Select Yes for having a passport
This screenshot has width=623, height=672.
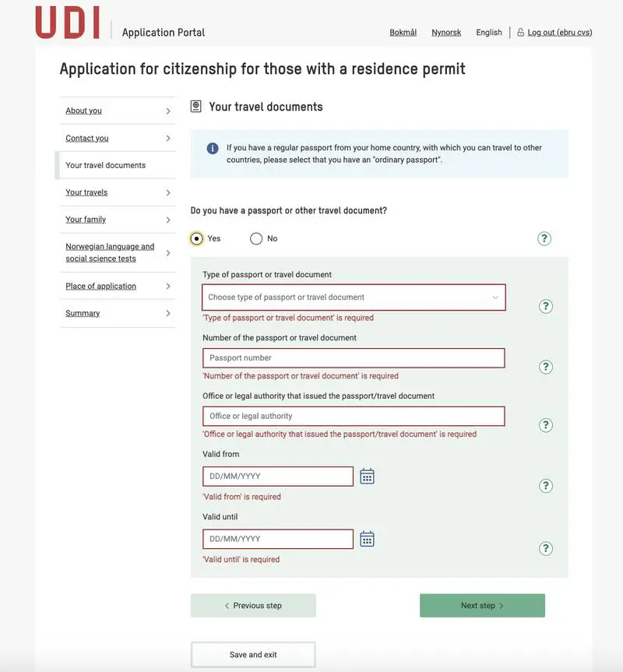click(x=197, y=238)
